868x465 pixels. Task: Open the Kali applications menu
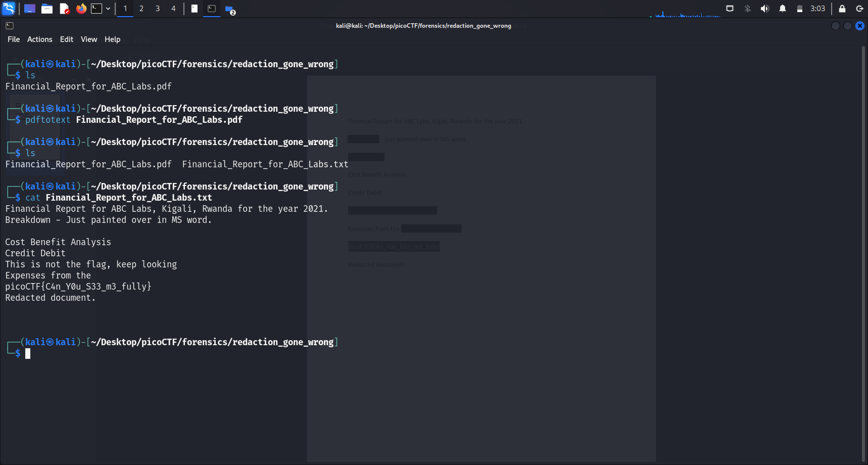click(x=9, y=9)
